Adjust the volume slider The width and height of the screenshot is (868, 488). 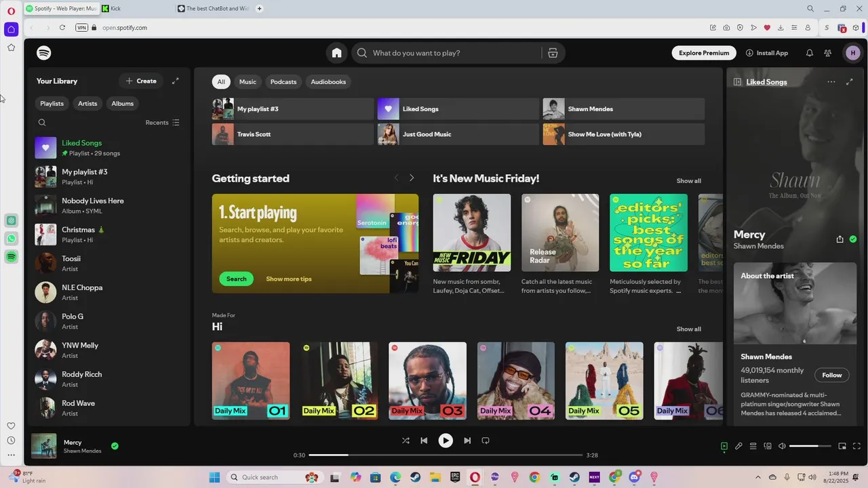pos(810,446)
